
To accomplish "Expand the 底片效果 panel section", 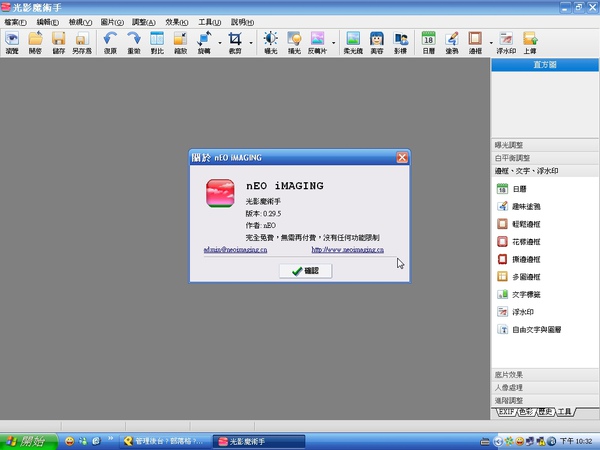I will pyautogui.click(x=545, y=375).
